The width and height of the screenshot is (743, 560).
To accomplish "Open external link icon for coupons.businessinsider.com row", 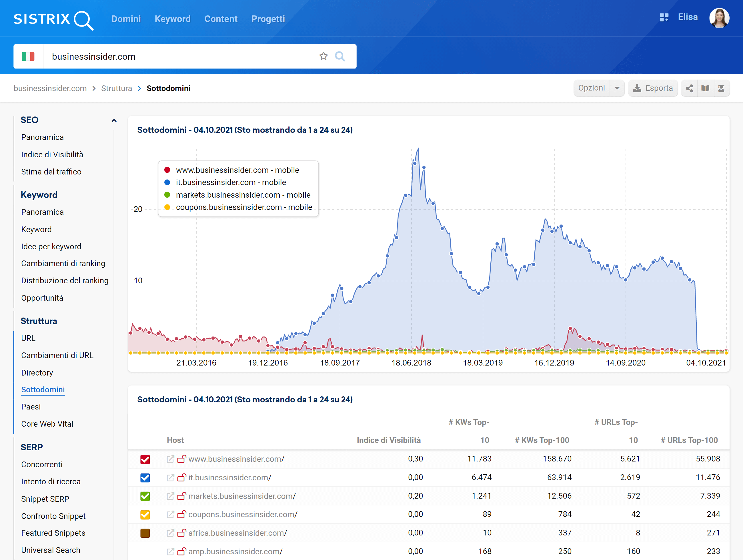I will (170, 514).
